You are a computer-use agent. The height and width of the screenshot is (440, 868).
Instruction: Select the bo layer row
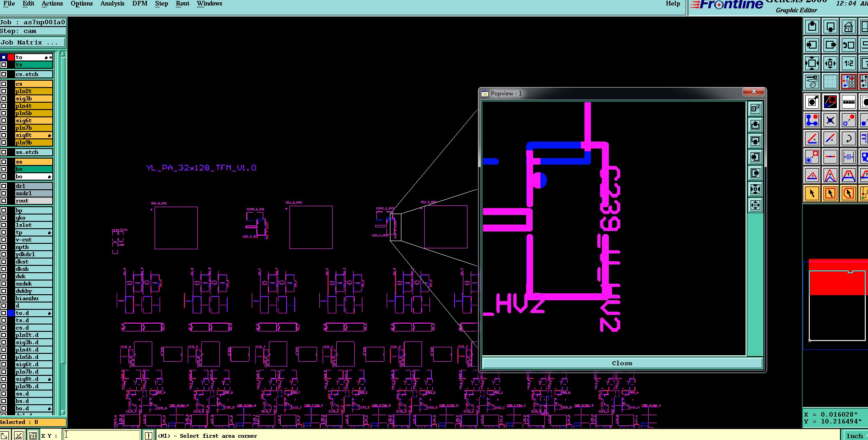coord(33,176)
